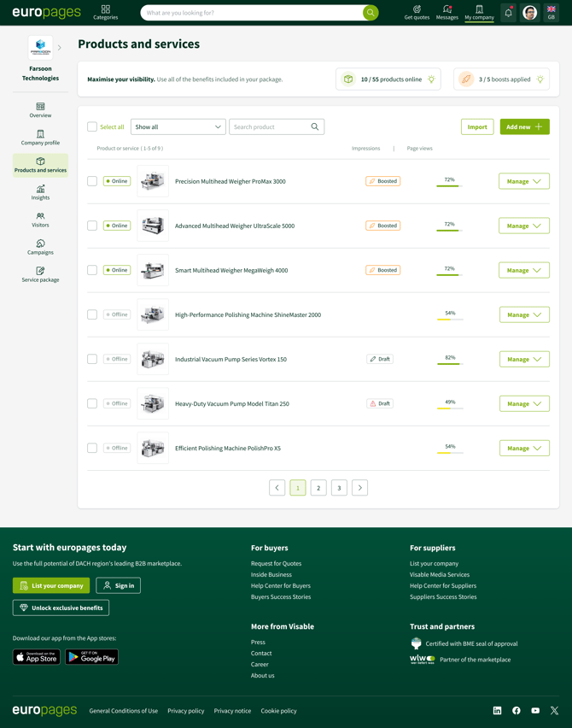Expand Manage for UltraScale 5000

coord(524,226)
